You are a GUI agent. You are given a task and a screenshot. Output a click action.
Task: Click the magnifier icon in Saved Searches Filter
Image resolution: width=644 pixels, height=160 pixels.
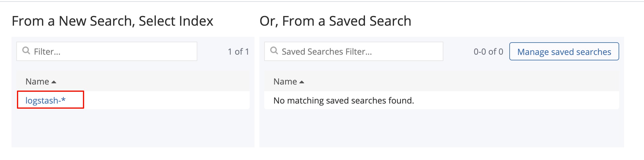(274, 51)
